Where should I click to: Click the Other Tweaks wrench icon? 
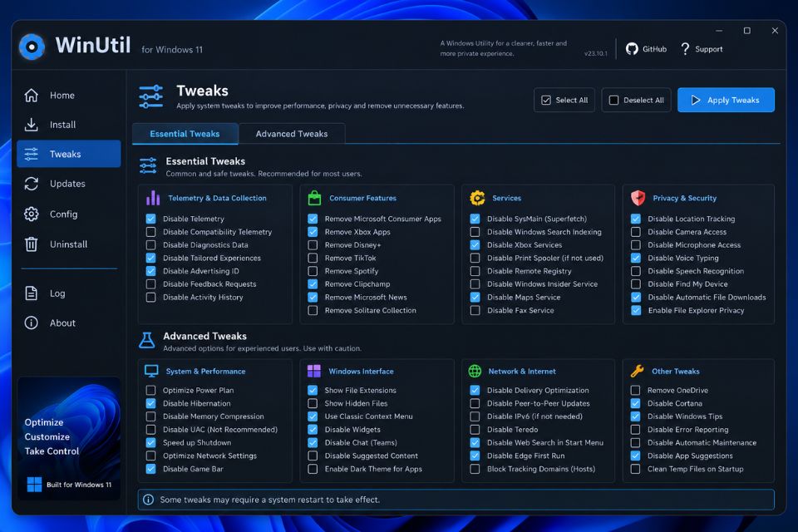pyautogui.click(x=638, y=371)
